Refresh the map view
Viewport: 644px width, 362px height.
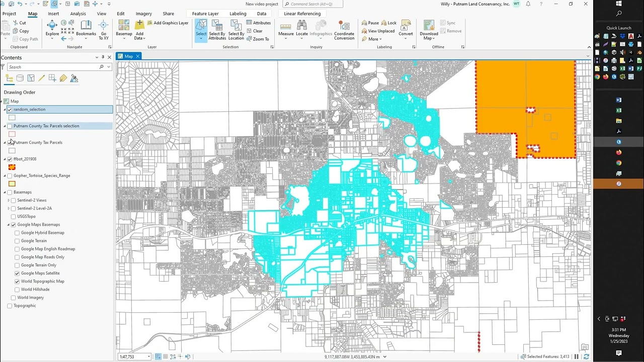586,356
